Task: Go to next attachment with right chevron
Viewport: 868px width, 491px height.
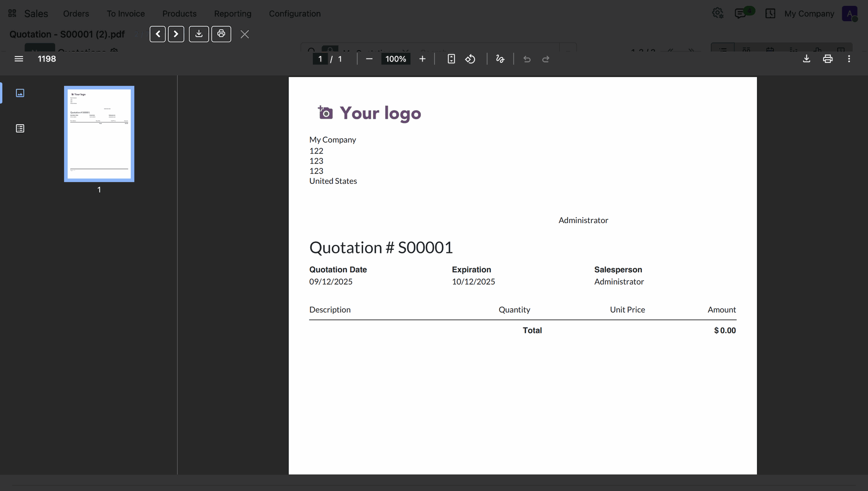Action: pos(176,34)
